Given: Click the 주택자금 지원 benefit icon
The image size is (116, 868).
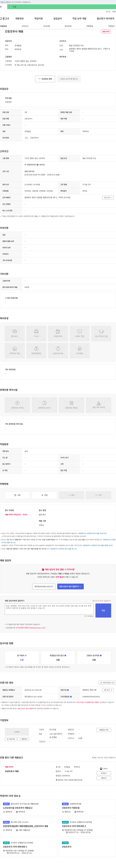Looking at the screenshot, I should click(14, 350).
